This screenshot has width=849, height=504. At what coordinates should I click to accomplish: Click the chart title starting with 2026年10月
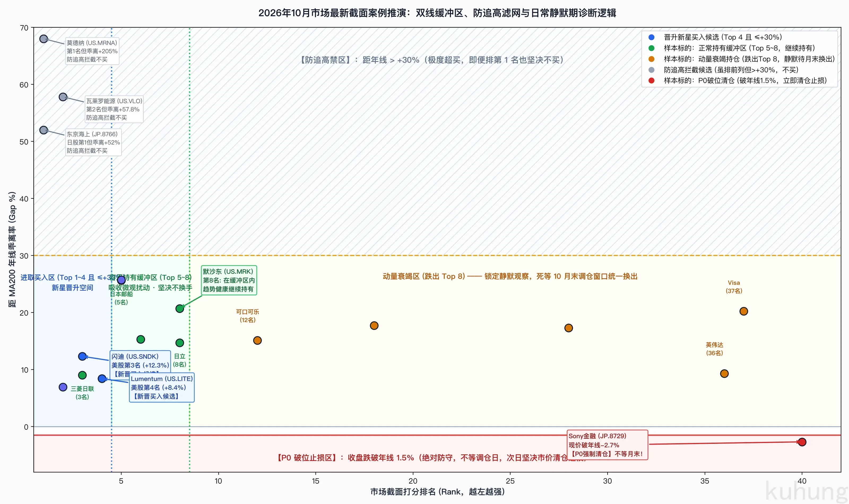click(x=437, y=13)
